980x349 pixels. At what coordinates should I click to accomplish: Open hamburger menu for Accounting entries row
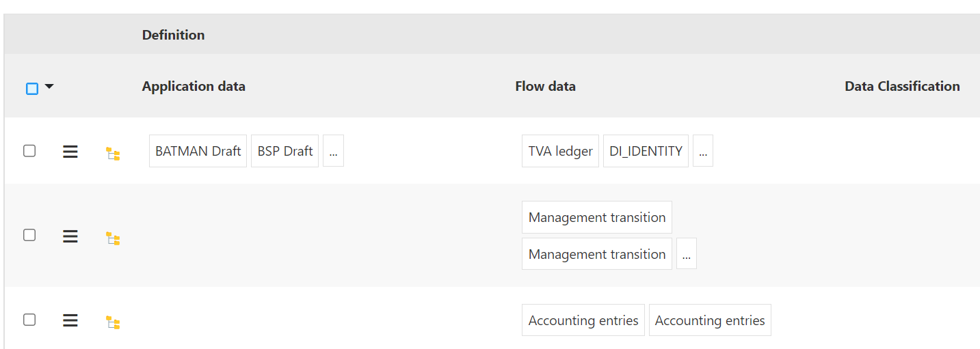pos(70,320)
